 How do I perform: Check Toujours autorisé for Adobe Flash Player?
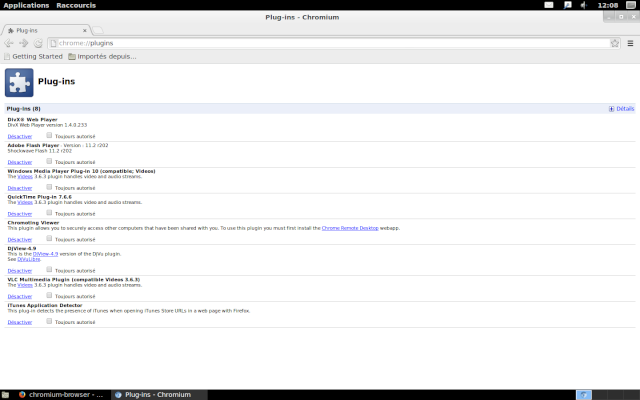tap(49, 161)
